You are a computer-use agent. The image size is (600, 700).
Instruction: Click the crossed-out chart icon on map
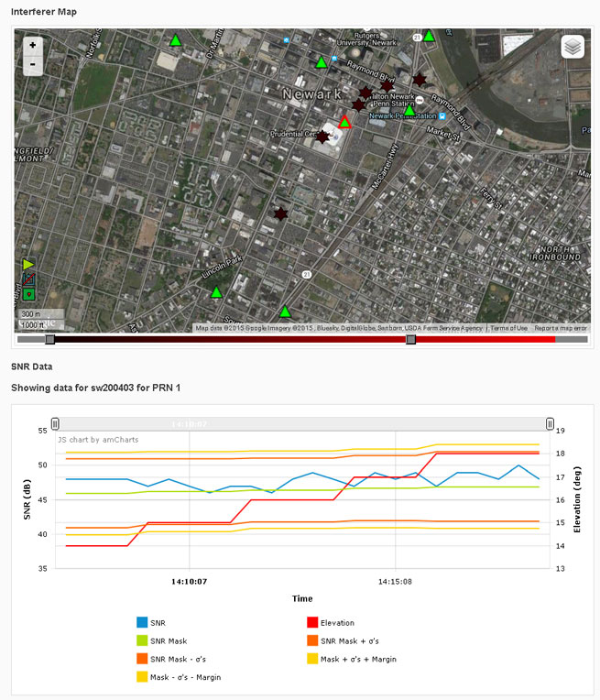click(28, 279)
